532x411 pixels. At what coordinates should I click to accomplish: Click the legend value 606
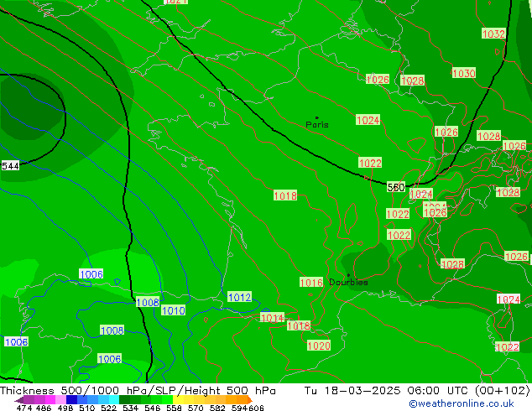click(256, 408)
